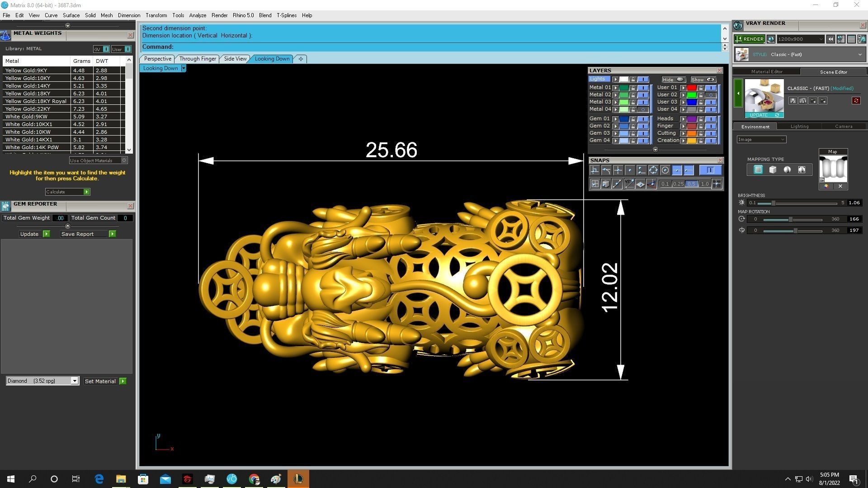Click the Save Report button
The width and height of the screenshot is (868, 488).
[88, 234]
